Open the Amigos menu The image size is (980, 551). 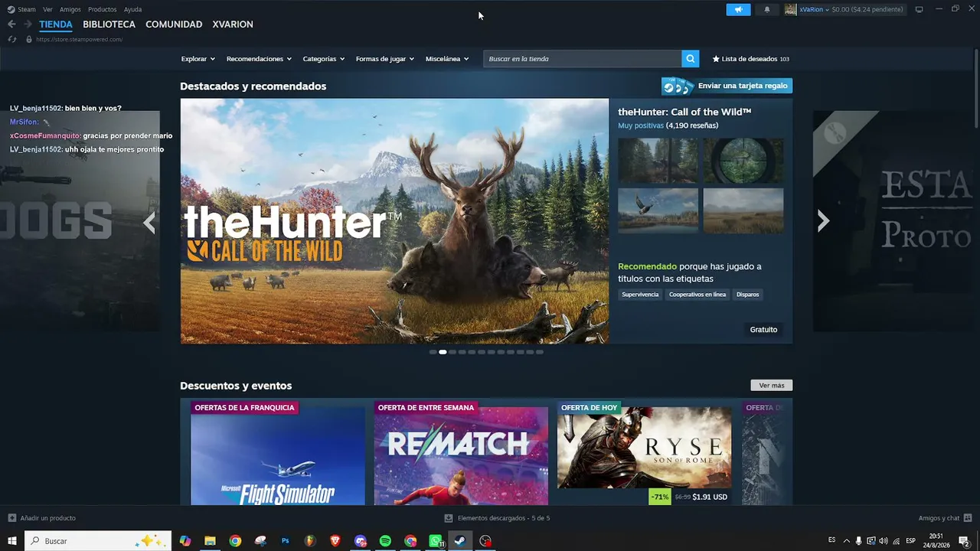click(x=70, y=9)
